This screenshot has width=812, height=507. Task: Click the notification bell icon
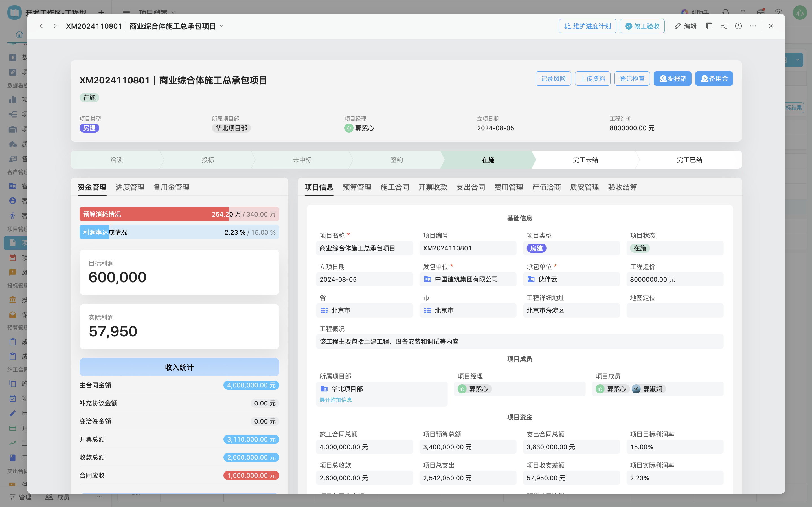coord(742,12)
